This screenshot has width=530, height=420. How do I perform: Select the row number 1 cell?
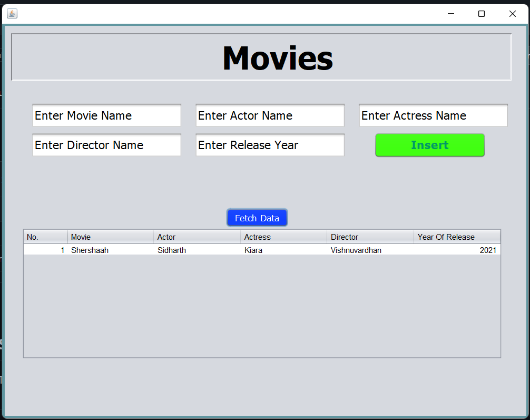(x=46, y=250)
